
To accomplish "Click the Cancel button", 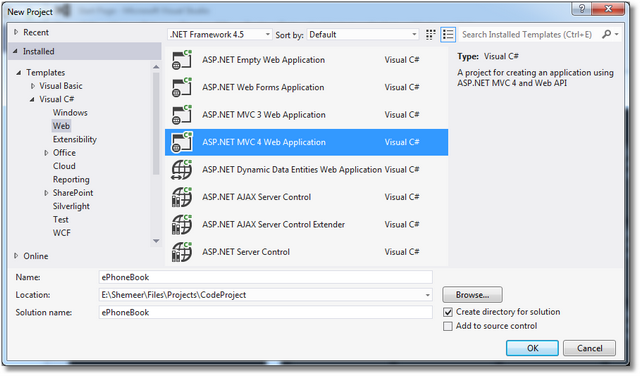I will tap(589, 348).
